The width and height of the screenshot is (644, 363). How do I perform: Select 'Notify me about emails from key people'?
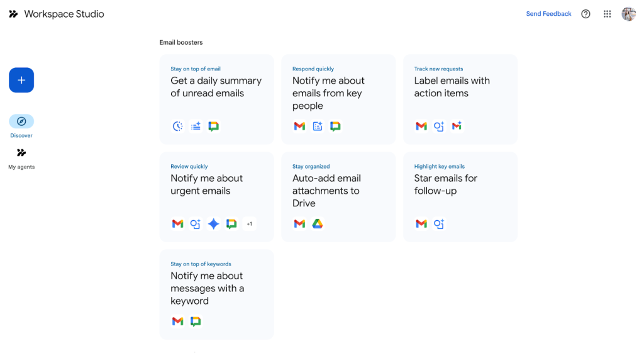coord(338,99)
